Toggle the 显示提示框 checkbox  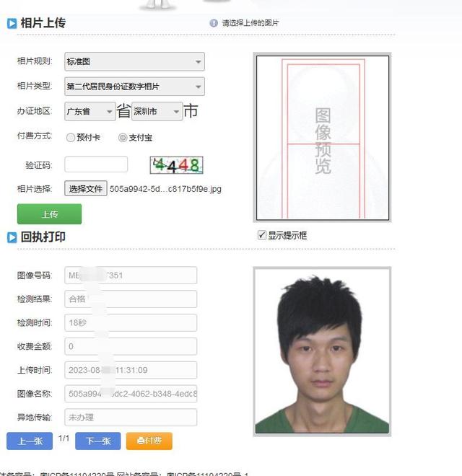pos(262,235)
